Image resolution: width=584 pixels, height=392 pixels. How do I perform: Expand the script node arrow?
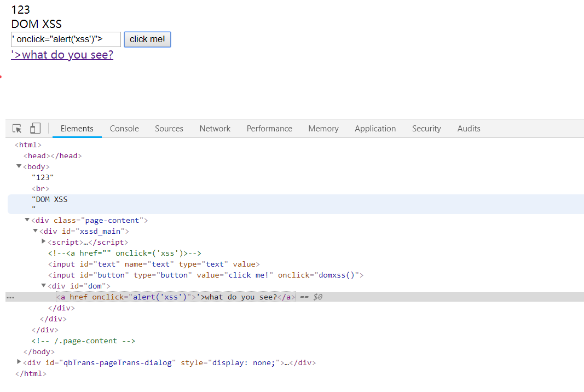pos(43,241)
